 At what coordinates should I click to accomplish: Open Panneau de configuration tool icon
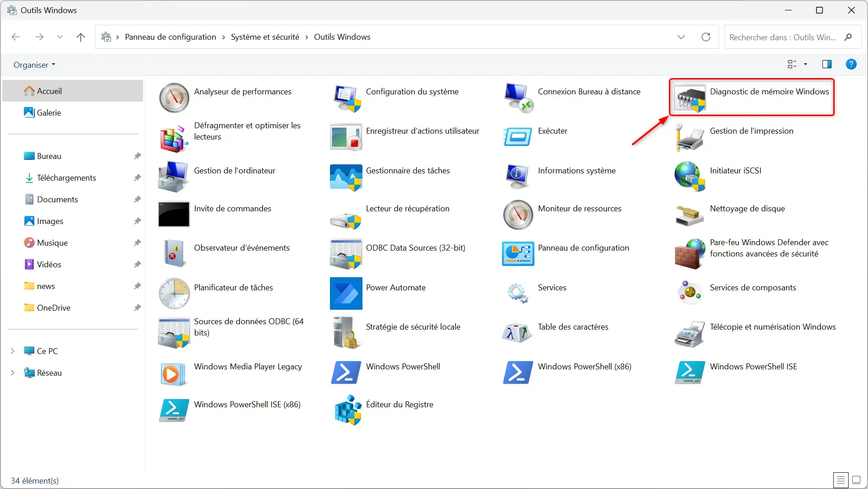[x=518, y=254]
